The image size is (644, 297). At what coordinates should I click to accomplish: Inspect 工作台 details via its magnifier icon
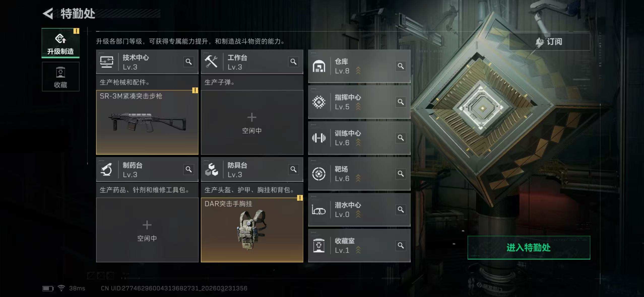click(293, 62)
